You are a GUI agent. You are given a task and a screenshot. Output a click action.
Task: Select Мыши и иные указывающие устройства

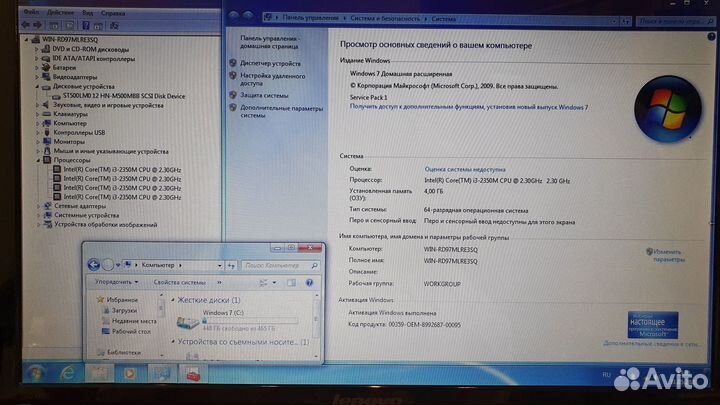tap(111, 151)
